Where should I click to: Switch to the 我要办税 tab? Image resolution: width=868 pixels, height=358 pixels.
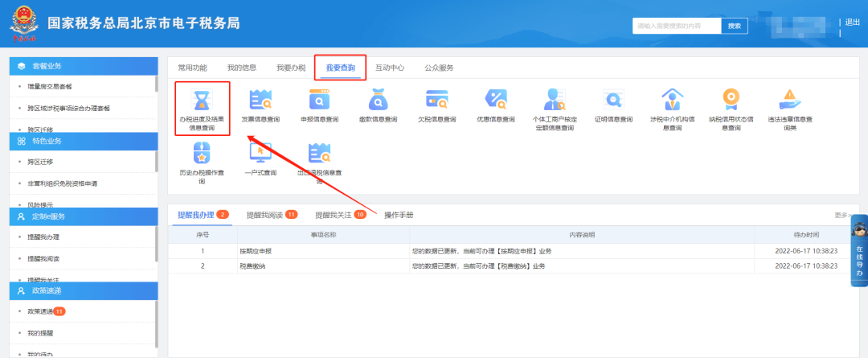[x=290, y=68]
